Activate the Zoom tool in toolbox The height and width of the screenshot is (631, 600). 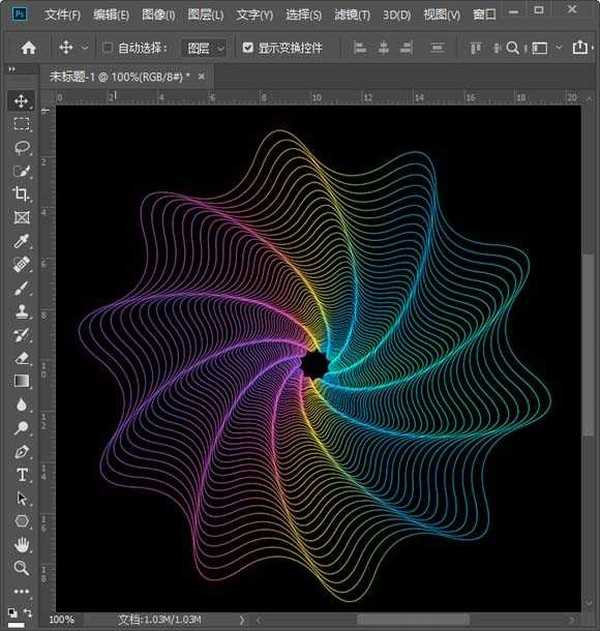pyautogui.click(x=22, y=568)
